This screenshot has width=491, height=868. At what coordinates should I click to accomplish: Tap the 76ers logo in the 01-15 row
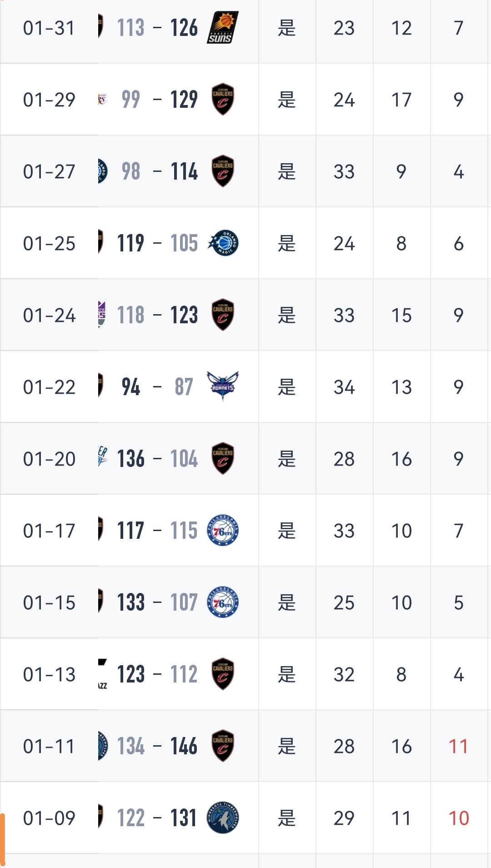click(x=223, y=602)
